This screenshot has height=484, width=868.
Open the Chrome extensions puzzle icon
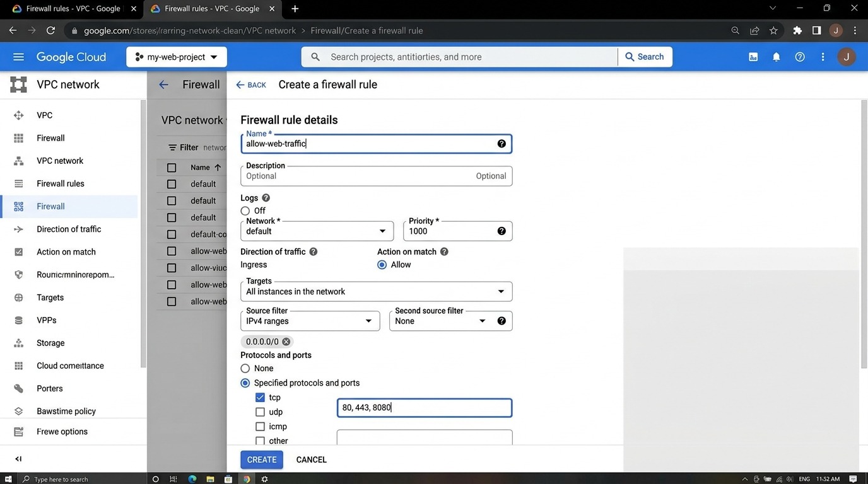pos(797,30)
